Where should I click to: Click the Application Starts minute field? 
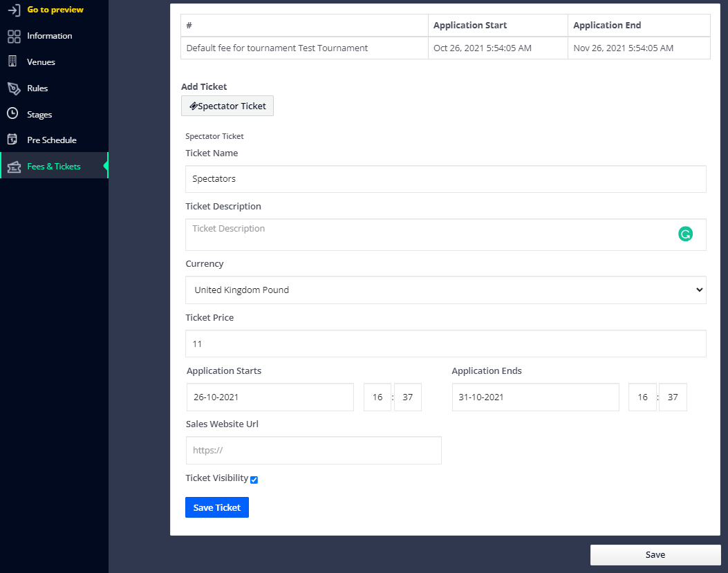(408, 397)
